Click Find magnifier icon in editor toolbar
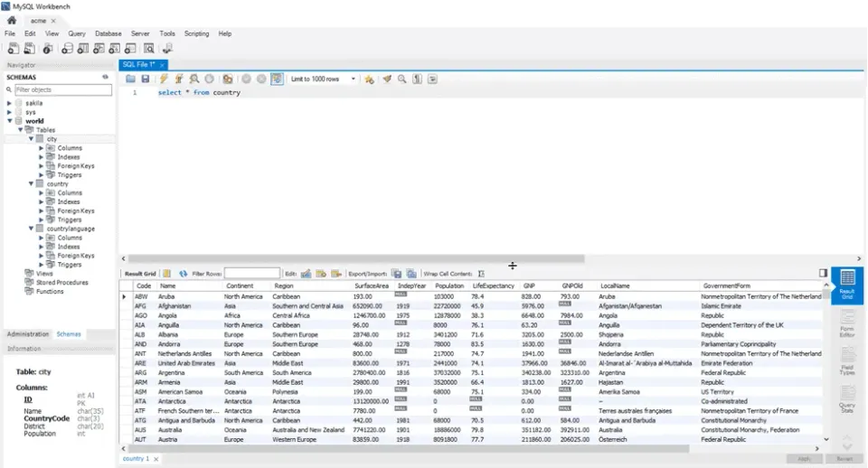Viewport: 868px width, 468px height. 401,80
